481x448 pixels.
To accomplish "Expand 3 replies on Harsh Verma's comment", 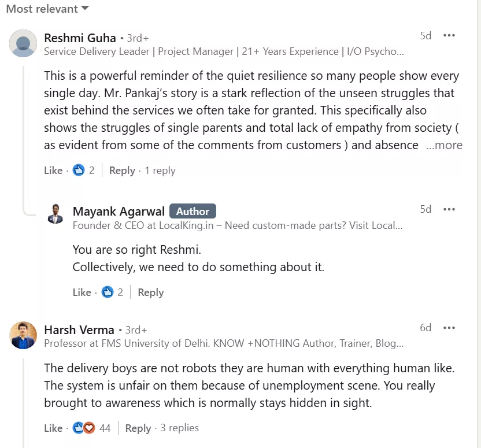I will tap(179, 428).
